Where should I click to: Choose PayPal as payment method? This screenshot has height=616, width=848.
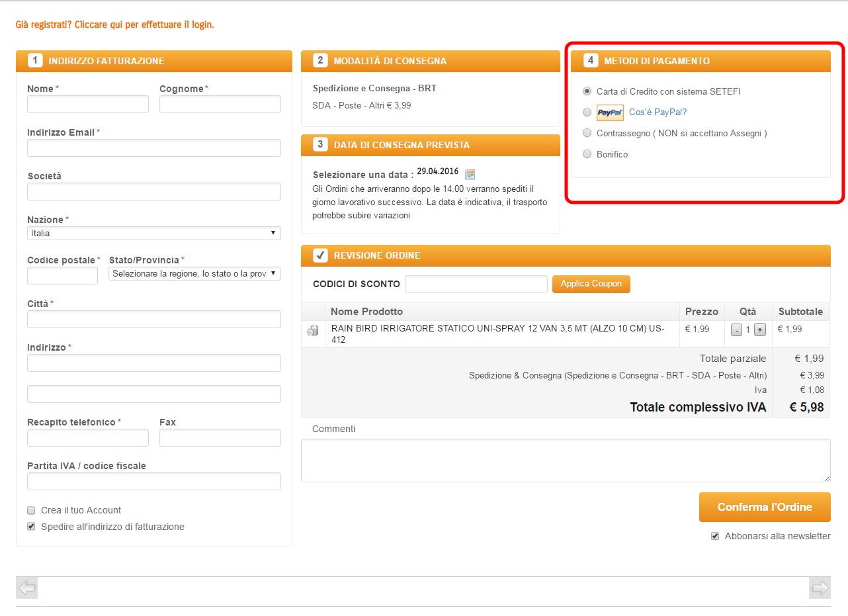tap(587, 112)
